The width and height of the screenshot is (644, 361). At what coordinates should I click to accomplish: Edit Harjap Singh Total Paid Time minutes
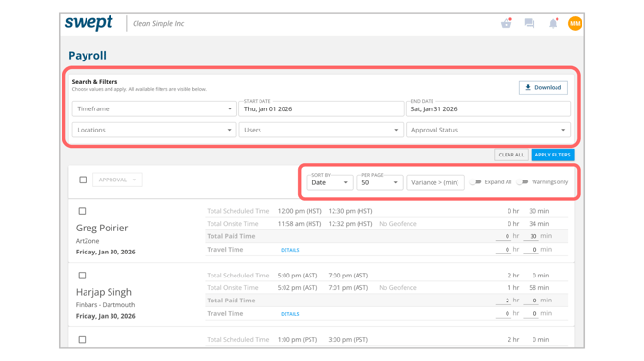click(x=531, y=301)
